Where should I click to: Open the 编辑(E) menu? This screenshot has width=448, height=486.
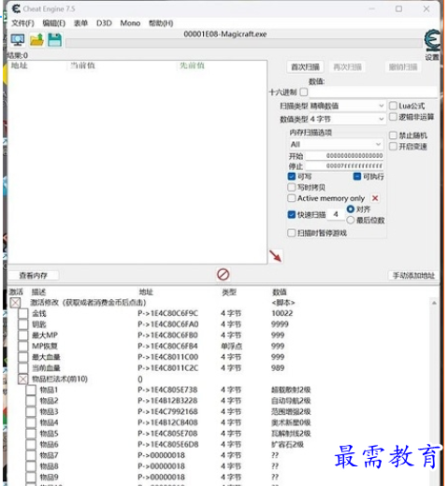[53, 23]
